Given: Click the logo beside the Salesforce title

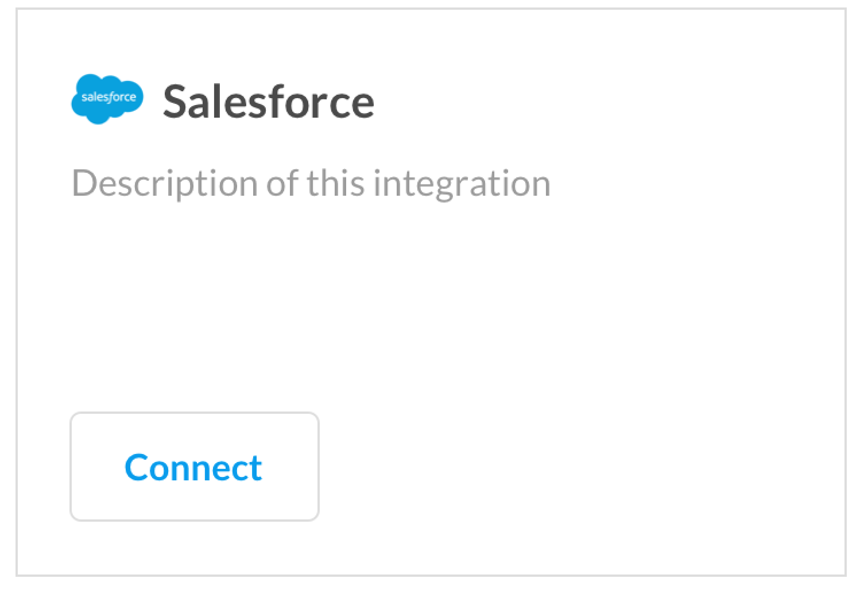Looking at the screenshot, I should [107, 99].
